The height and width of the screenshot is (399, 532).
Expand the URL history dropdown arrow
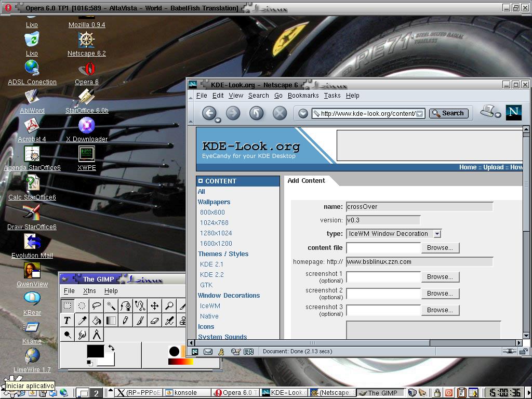[420, 114]
